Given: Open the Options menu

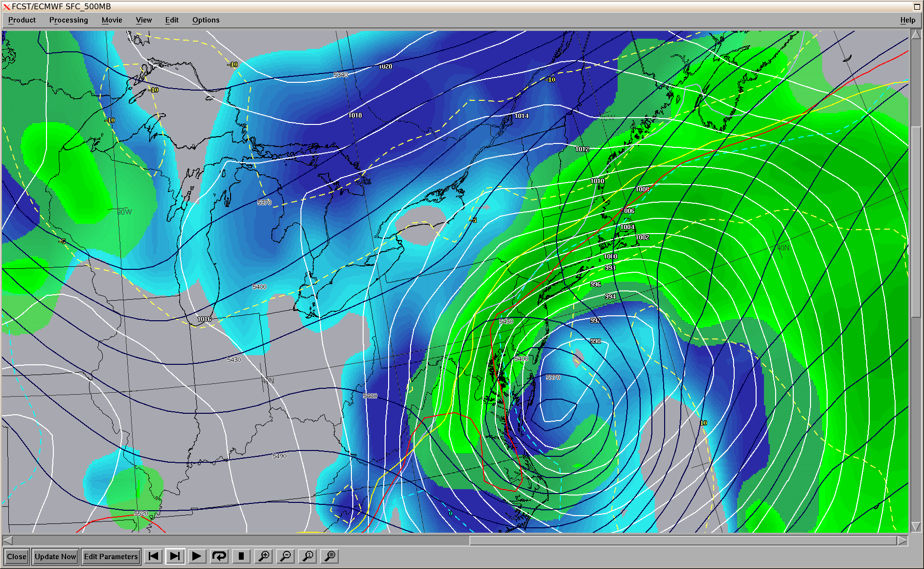Looking at the screenshot, I should coord(206,20).
